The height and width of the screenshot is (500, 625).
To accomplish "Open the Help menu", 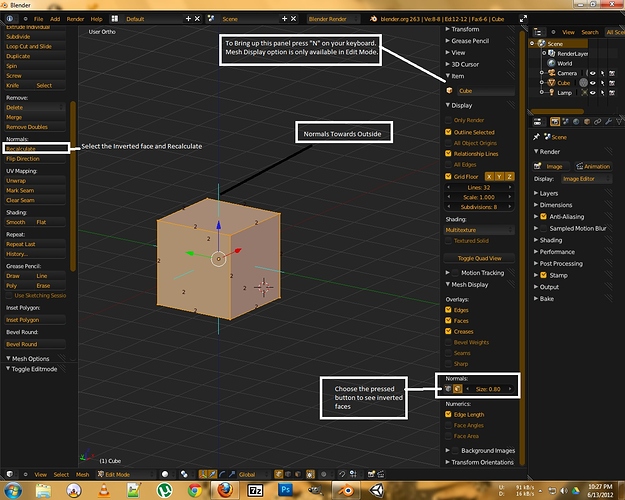I will point(96,19).
